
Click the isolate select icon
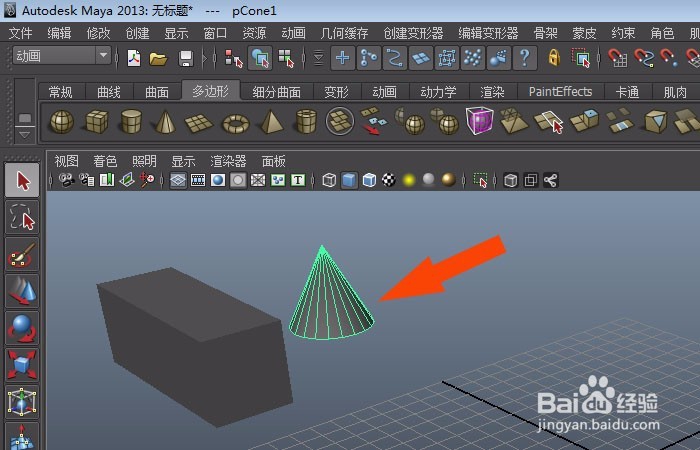tap(480, 180)
